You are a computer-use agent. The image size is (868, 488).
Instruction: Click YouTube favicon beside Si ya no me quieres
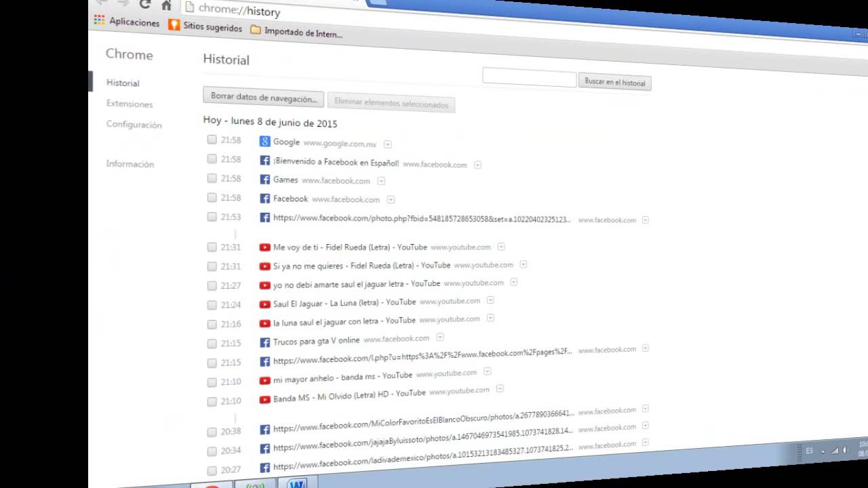265,266
